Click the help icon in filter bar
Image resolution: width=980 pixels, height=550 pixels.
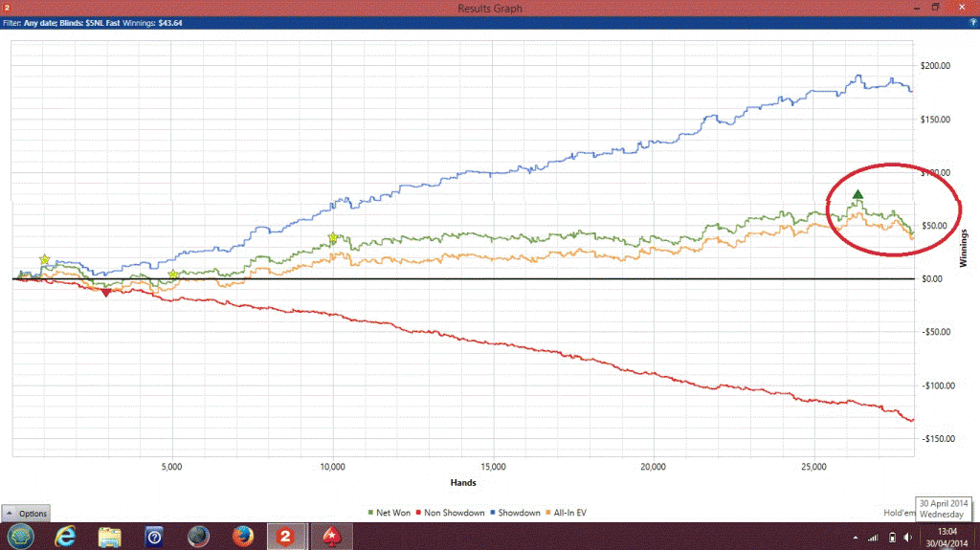972,22
